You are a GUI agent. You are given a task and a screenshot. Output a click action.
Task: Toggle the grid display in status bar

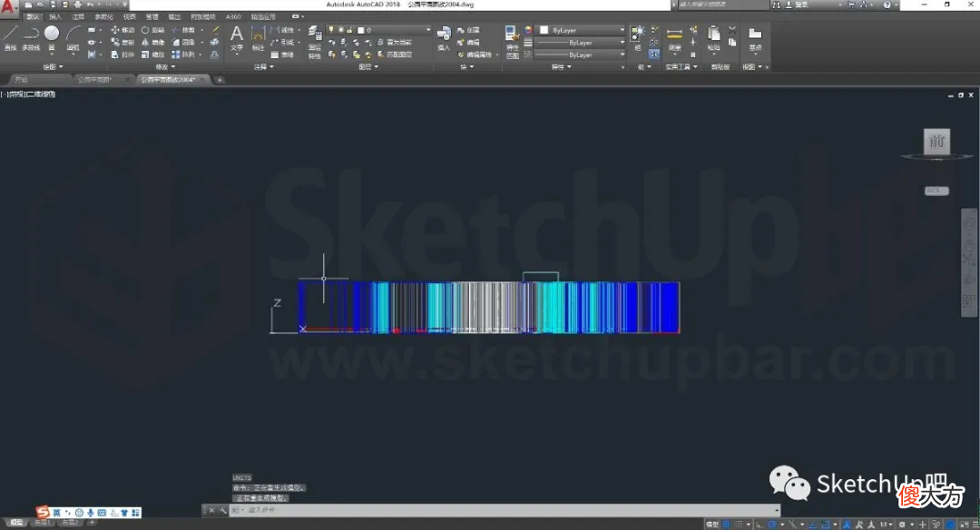[x=726, y=525]
